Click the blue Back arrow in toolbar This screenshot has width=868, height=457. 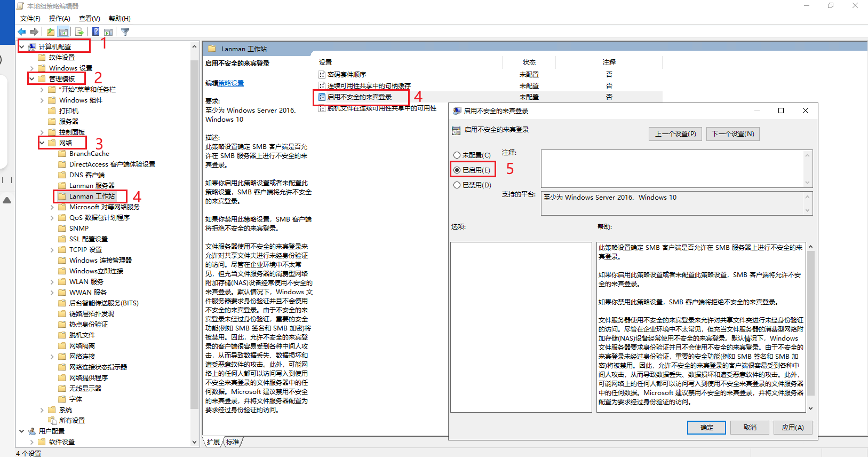pos(22,32)
